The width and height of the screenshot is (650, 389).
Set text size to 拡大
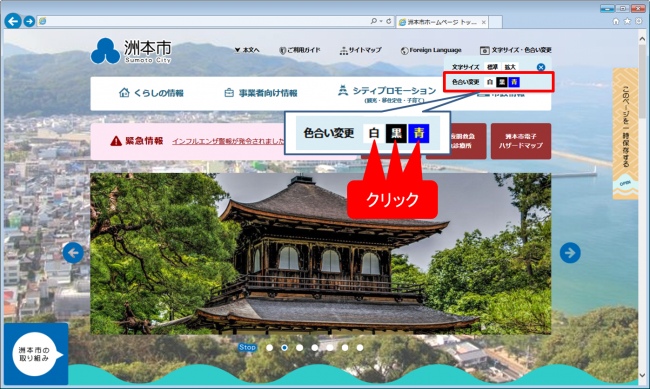coord(510,67)
